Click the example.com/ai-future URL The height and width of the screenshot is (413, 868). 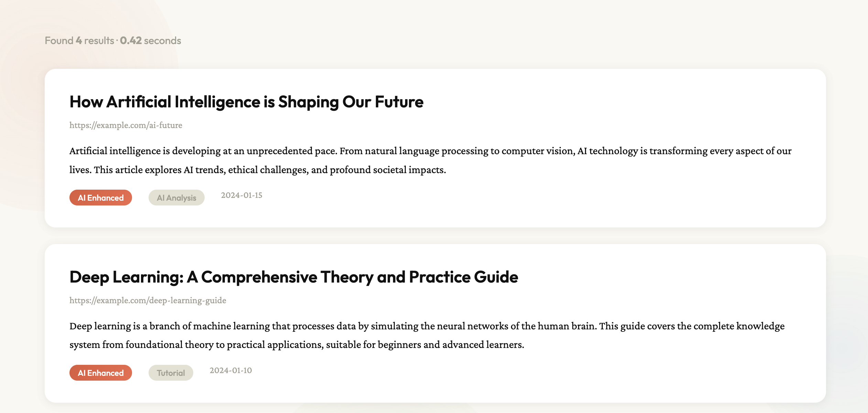click(x=126, y=125)
